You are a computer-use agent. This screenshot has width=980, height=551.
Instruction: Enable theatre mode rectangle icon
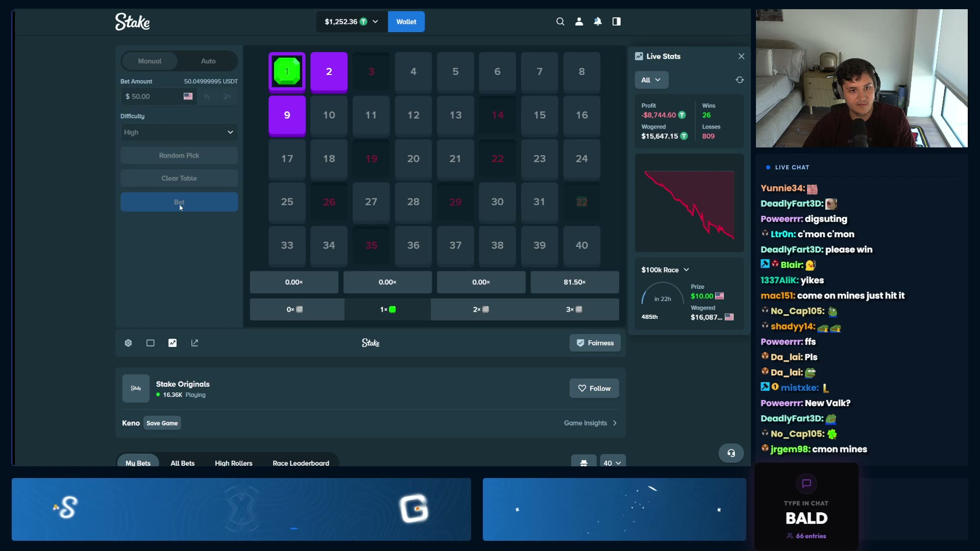click(150, 343)
